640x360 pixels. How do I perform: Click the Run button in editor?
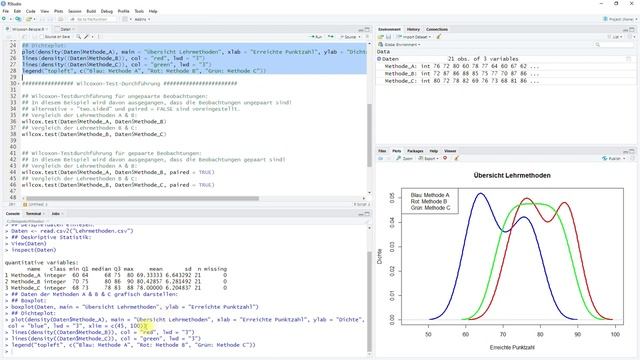click(x=316, y=37)
